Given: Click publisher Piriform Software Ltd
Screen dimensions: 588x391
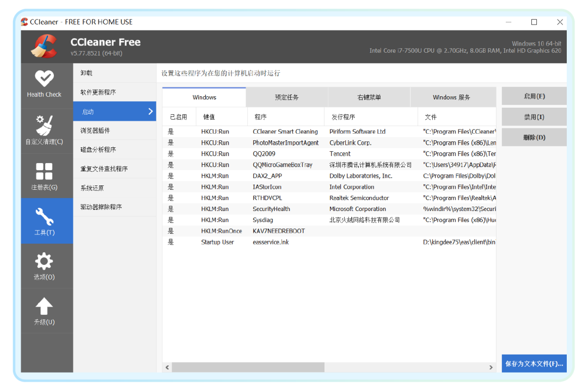Looking at the screenshot, I should (x=357, y=132).
